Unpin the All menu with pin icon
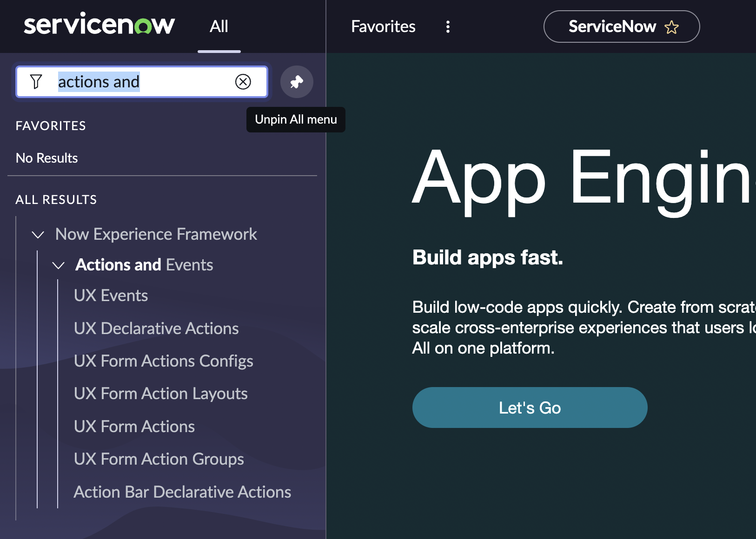Image resolution: width=756 pixels, height=539 pixels. 297,82
